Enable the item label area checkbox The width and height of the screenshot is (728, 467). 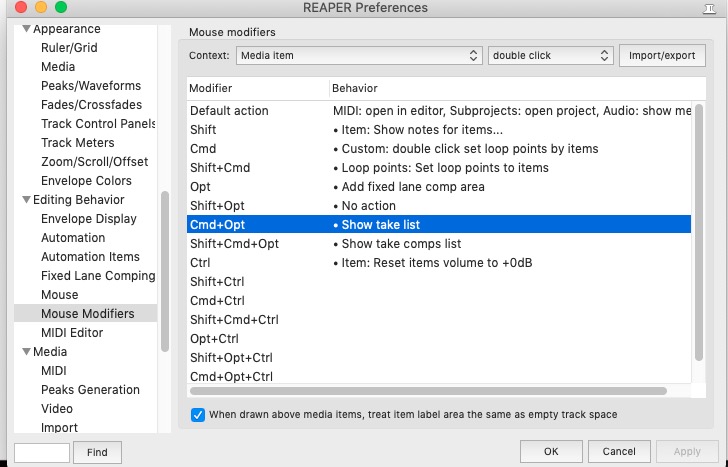click(198, 414)
